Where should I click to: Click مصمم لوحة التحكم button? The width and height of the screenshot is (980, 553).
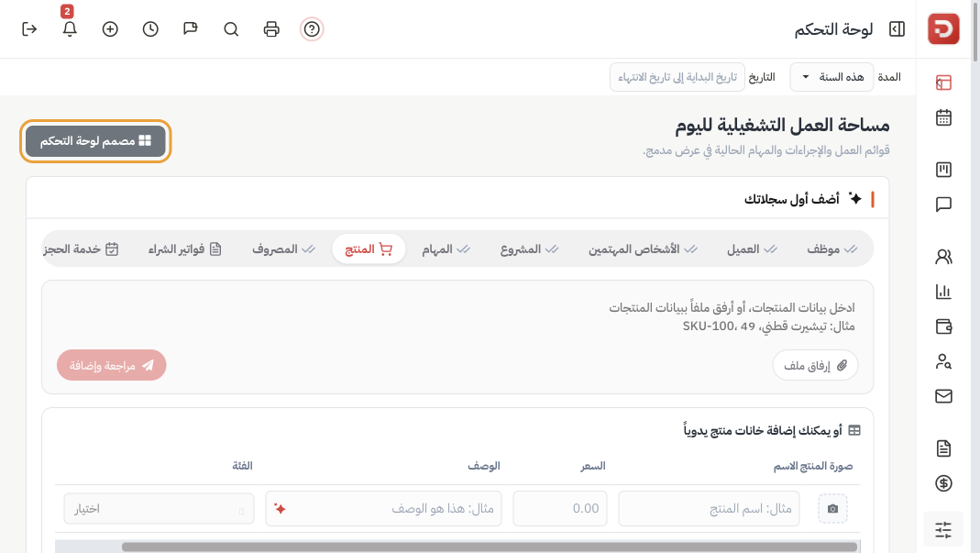(95, 140)
